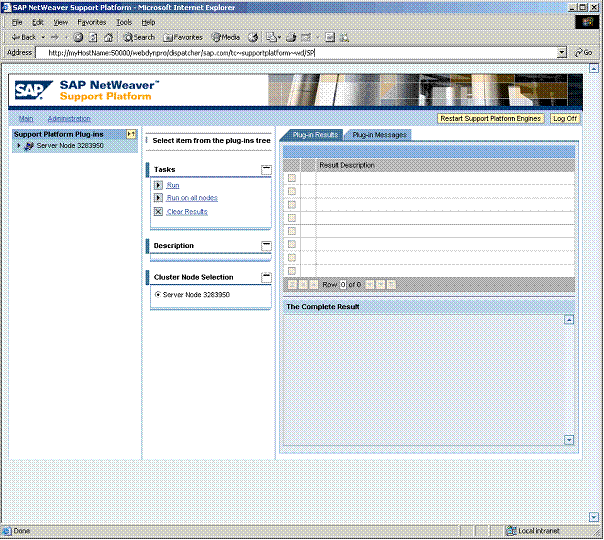Image resolution: width=604 pixels, height=540 pixels.
Task: Expand the Server Node 3283950 tree node
Action: tap(18, 146)
